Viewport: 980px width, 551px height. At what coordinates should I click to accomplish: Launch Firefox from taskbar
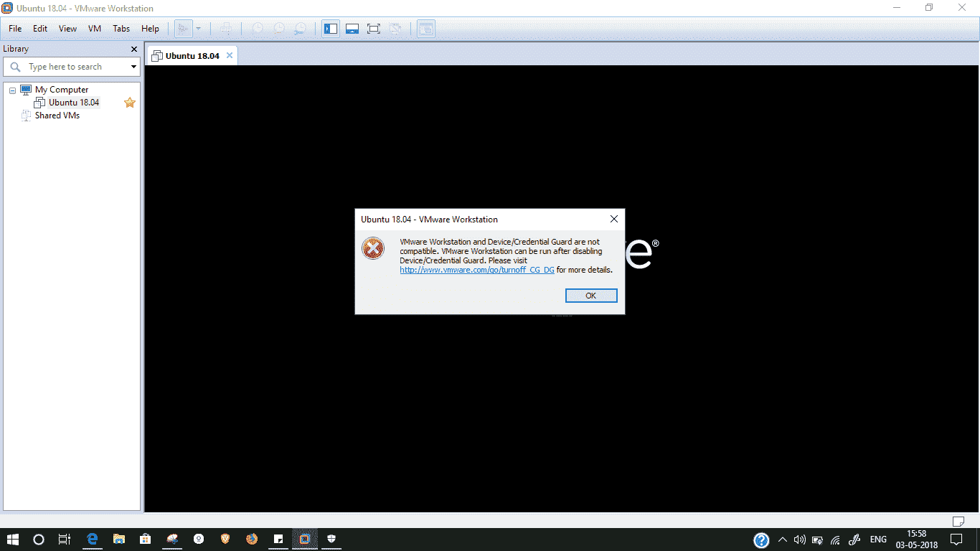pyautogui.click(x=252, y=539)
